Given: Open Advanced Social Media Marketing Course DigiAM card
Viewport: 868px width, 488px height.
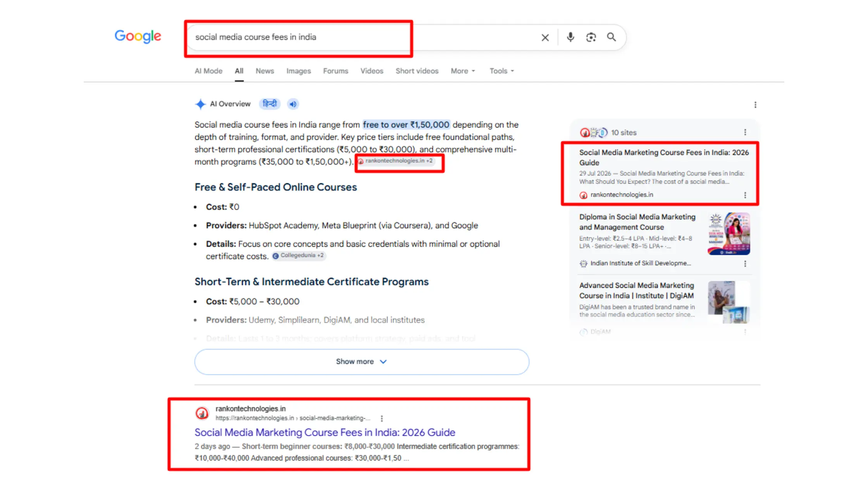Looking at the screenshot, I should pyautogui.click(x=637, y=290).
